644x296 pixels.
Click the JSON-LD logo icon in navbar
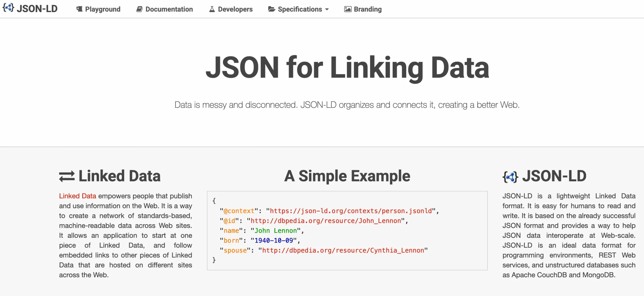[8, 8]
